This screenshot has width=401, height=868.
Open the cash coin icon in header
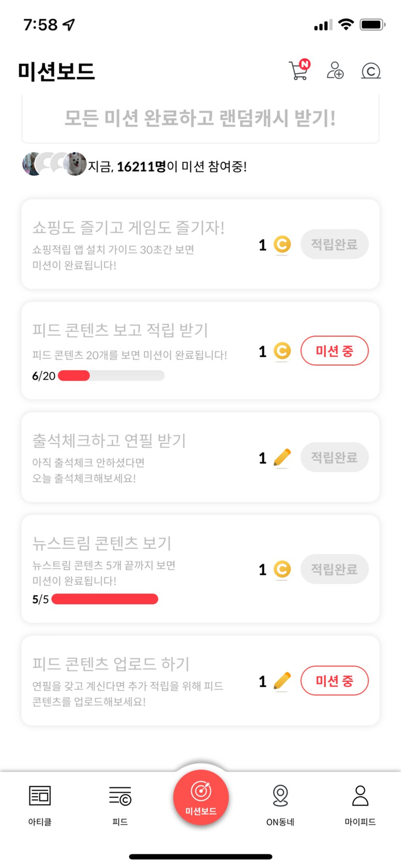(x=371, y=71)
